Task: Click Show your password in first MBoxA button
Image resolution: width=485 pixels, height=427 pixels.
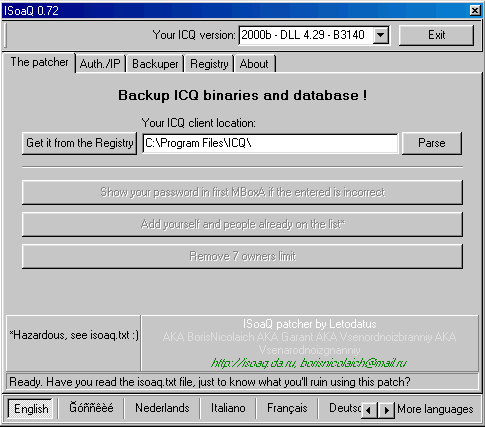Action: pyautogui.click(x=242, y=192)
